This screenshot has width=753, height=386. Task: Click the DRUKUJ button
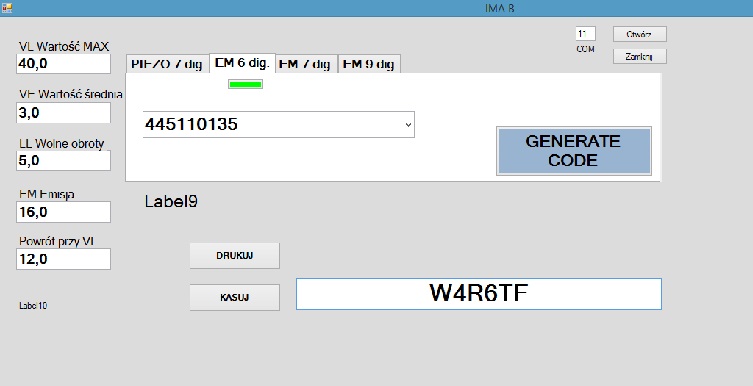click(234, 256)
